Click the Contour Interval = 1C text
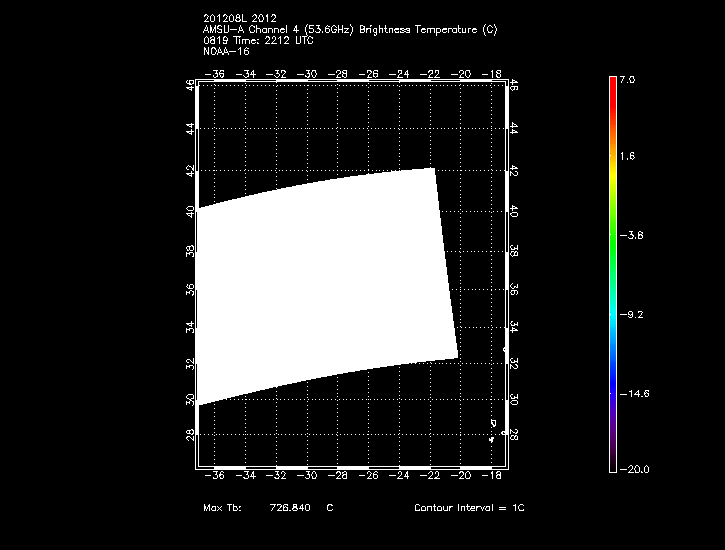This screenshot has width=725, height=550. (x=469, y=508)
